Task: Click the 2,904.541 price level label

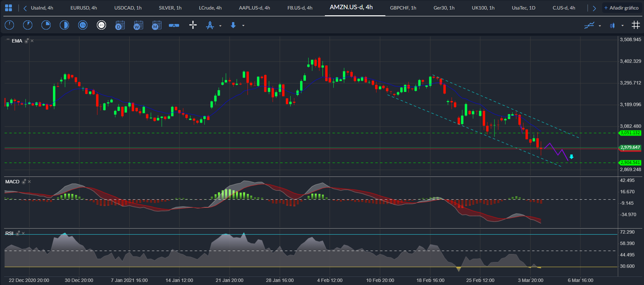Action: [630, 163]
